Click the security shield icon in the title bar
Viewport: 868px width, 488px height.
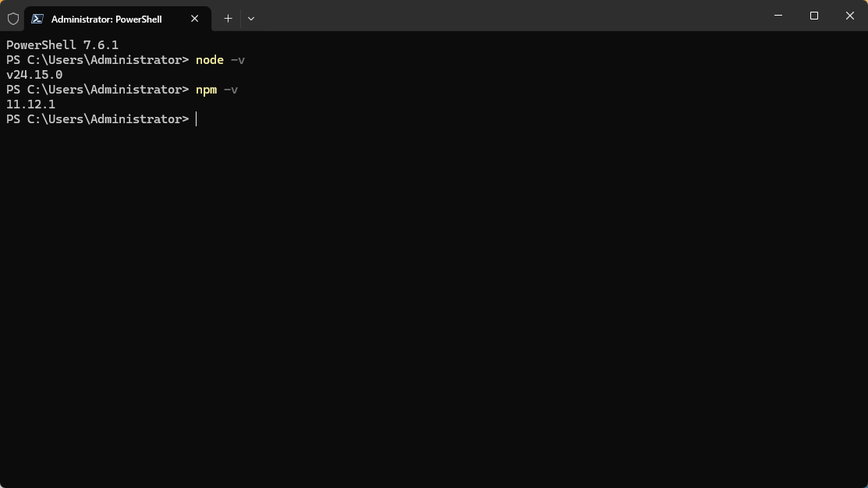tap(12, 18)
